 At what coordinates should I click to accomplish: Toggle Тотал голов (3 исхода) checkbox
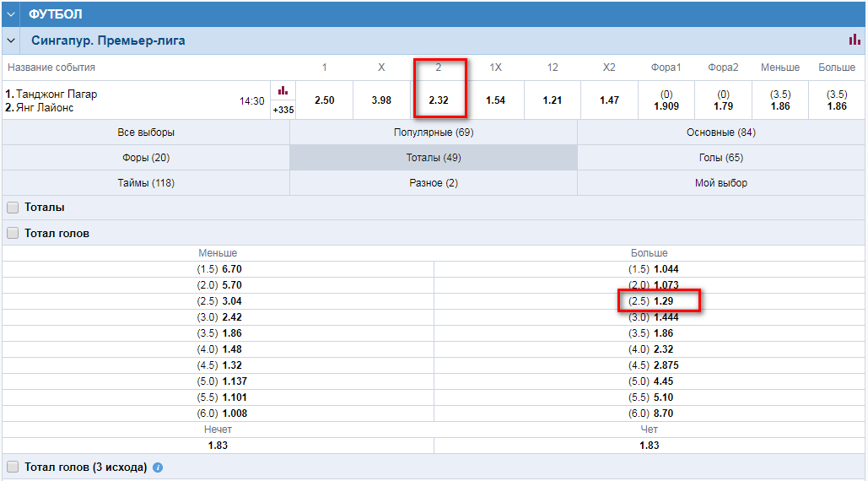tap(13, 467)
